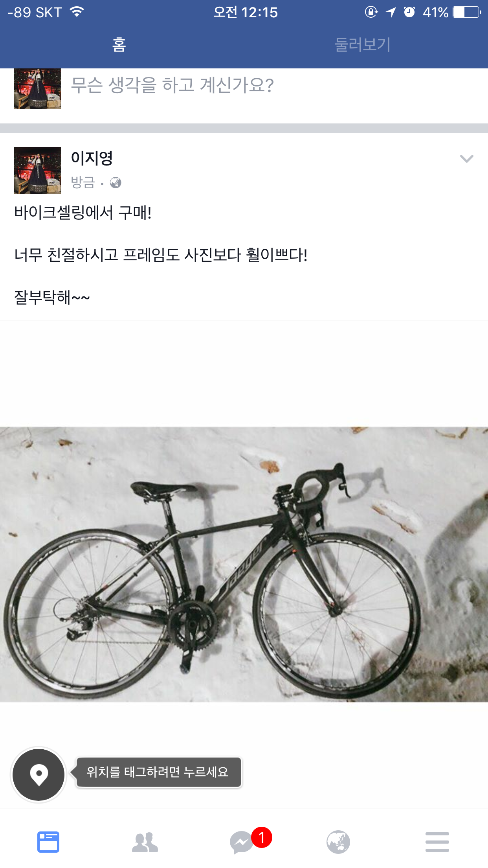Tap profile picture beside status composer
This screenshot has height=868, width=488.
38,89
